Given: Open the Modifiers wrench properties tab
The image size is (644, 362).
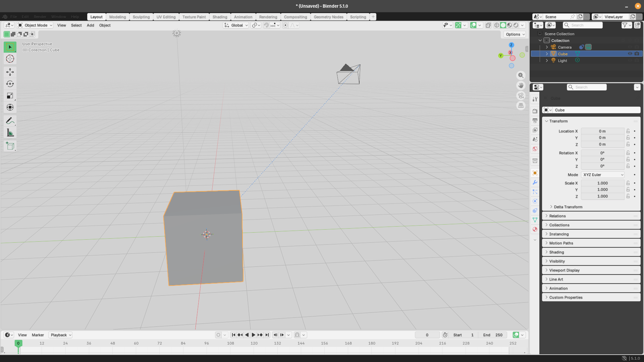Looking at the screenshot, I should pos(535,182).
